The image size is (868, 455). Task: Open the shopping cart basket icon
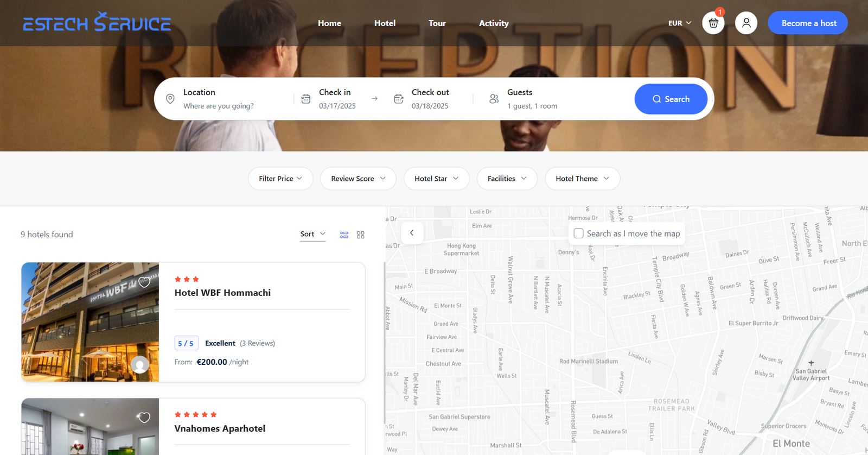713,23
